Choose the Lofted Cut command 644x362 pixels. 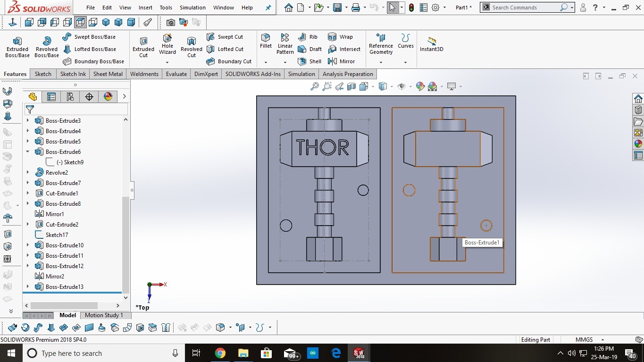225,49
